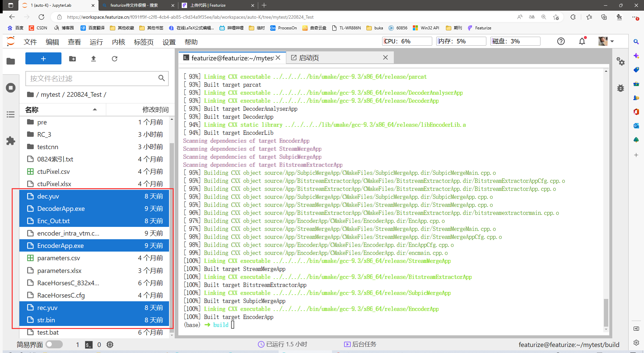The height and width of the screenshot is (353, 644).
Task: Reload the browser page
Action: click(41, 17)
